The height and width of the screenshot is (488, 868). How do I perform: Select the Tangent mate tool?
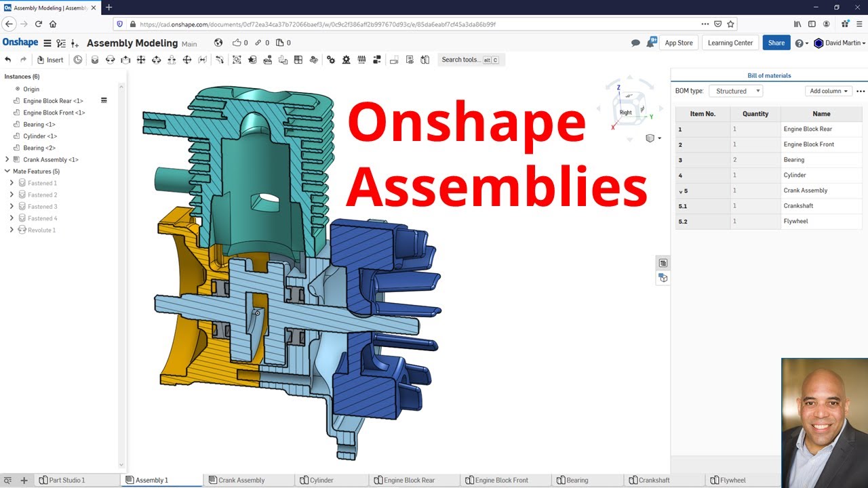click(220, 60)
